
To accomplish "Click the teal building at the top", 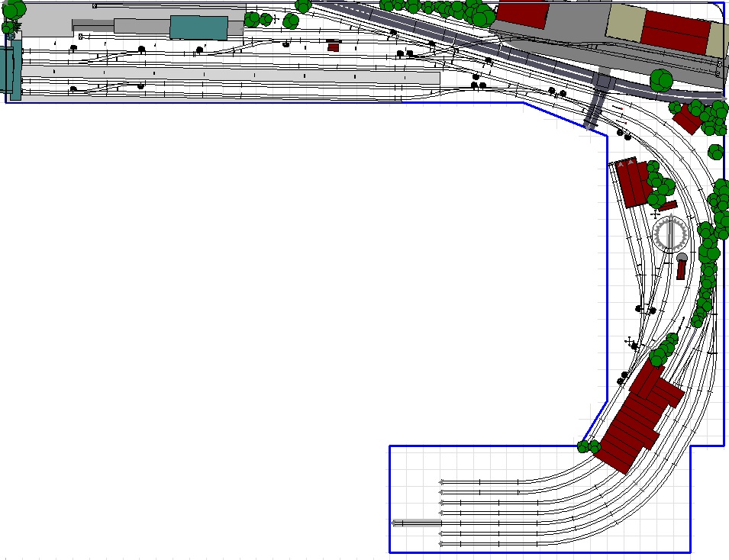I will tap(198, 27).
